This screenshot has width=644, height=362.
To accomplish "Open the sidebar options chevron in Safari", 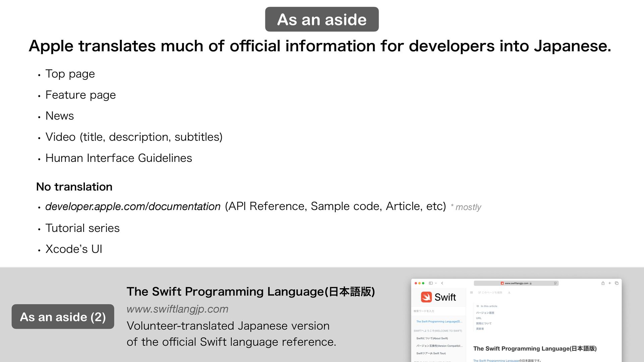I will click(436, 283).
